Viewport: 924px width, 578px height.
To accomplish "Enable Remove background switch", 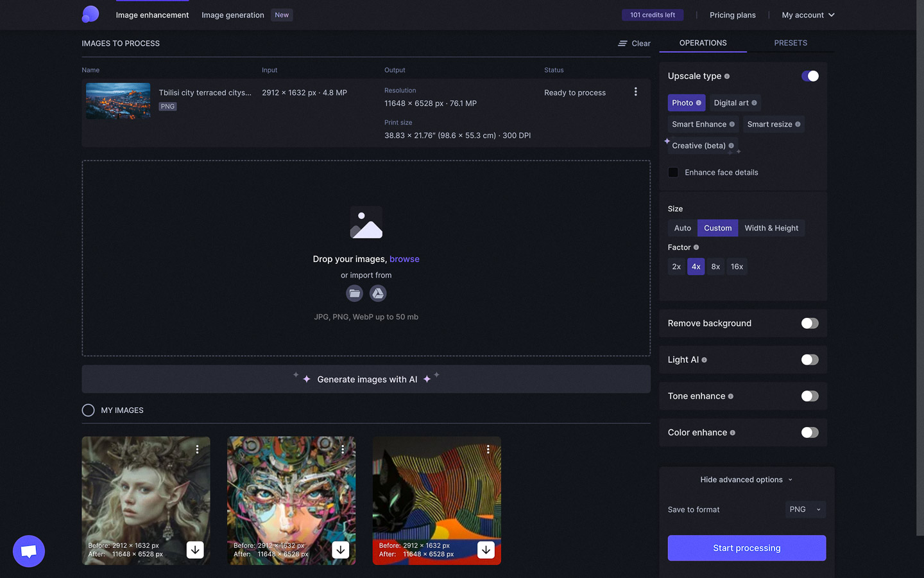I will [x=810, y=323].
